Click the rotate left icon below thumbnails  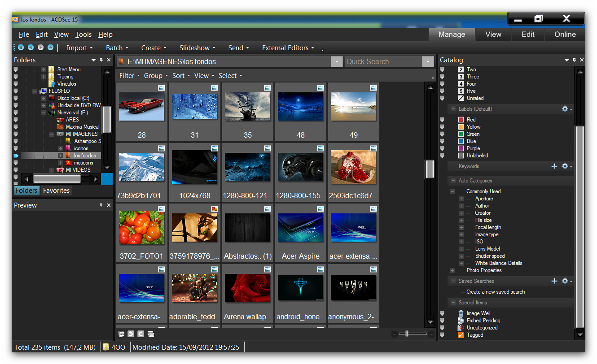[x=131, y=334]
